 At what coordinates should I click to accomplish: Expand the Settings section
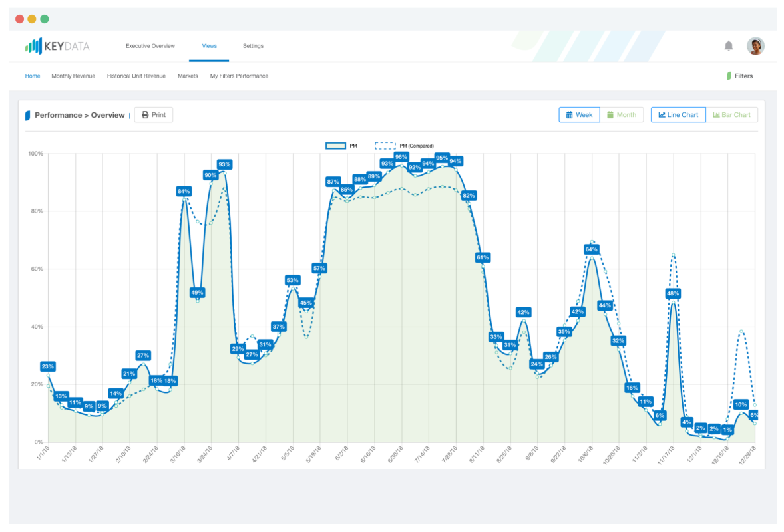253,46
